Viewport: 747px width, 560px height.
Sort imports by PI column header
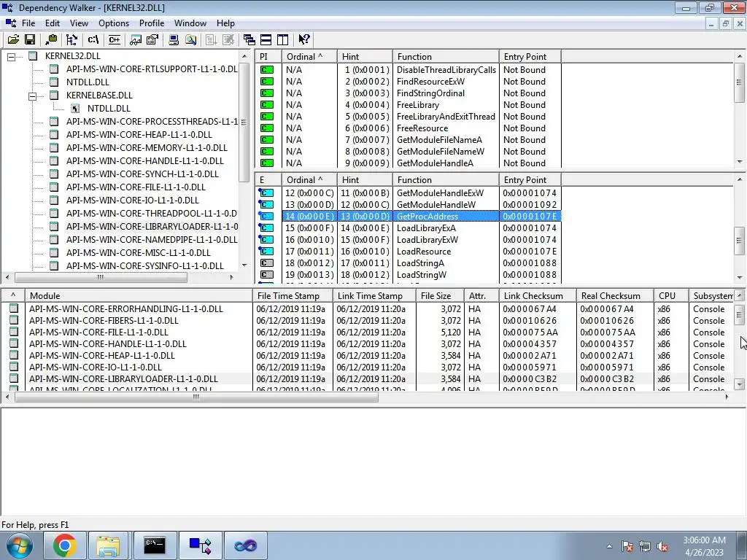pyautogui.click(x=268, y=56)
